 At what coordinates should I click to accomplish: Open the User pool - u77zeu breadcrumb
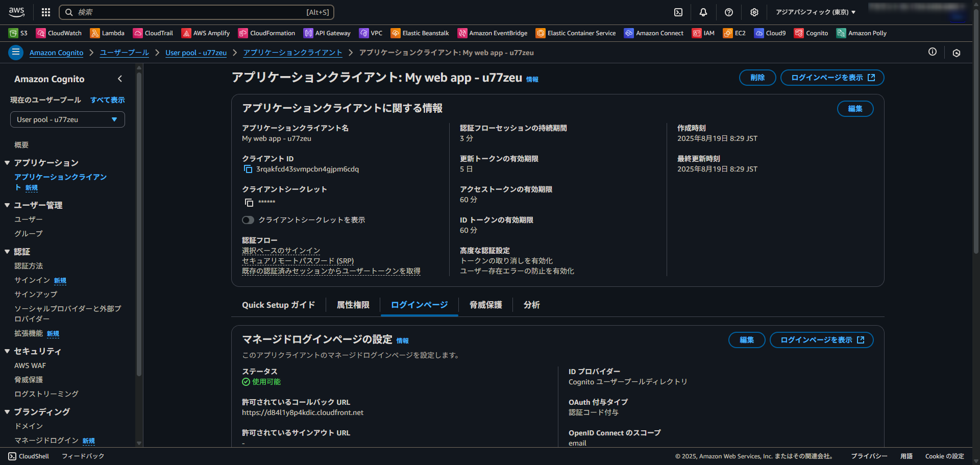click(x=196, y=53)
